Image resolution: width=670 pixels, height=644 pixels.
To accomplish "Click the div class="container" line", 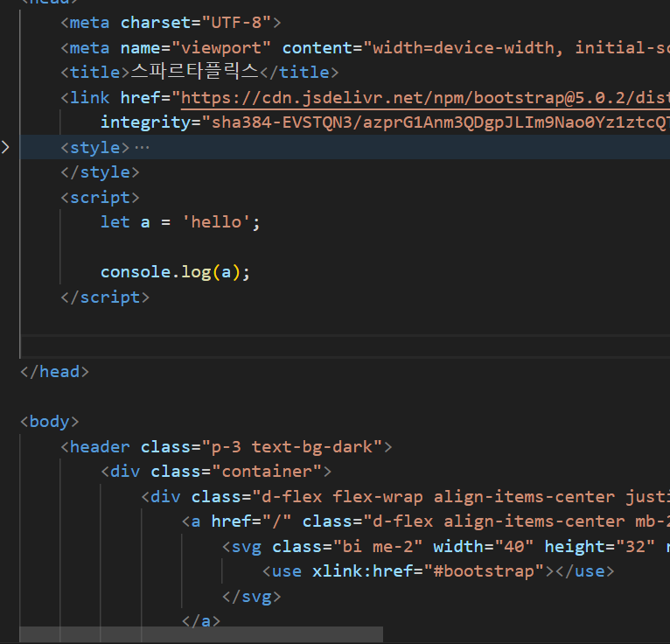I will pyautogui.click(x=216, y=472).
